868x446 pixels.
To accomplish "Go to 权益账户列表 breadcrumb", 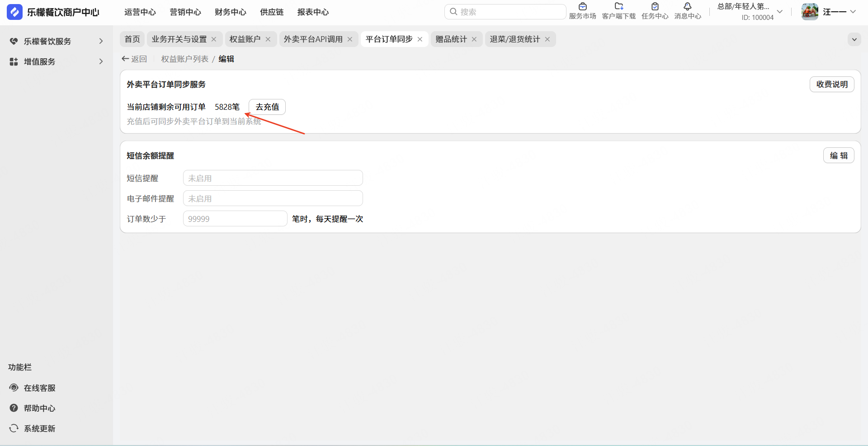I will (x=185, y=59).
